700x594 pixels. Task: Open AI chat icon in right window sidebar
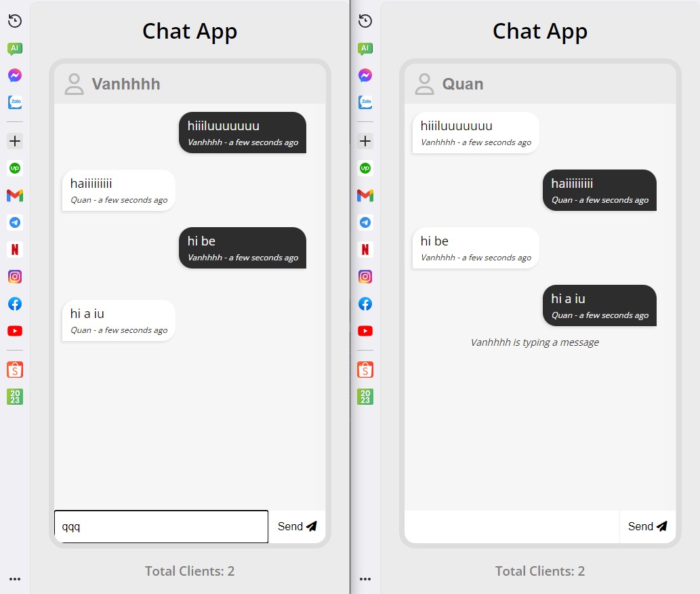click(365, 48)
